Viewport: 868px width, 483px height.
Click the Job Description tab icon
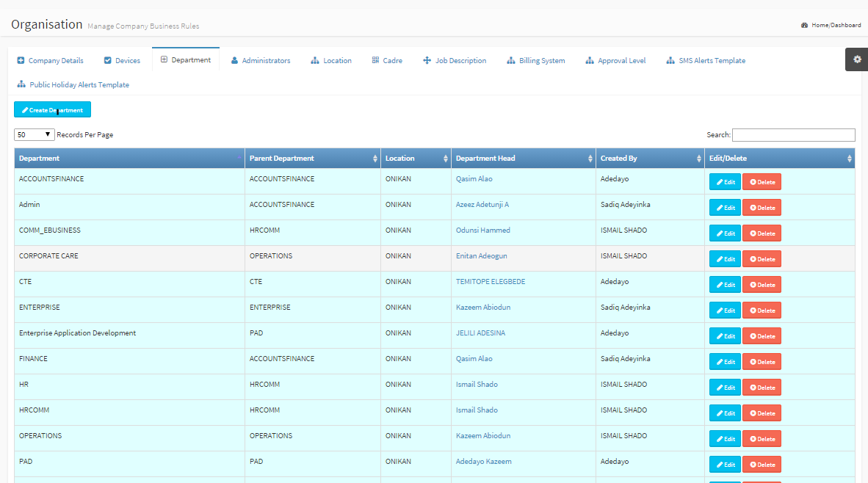[427, 61]
